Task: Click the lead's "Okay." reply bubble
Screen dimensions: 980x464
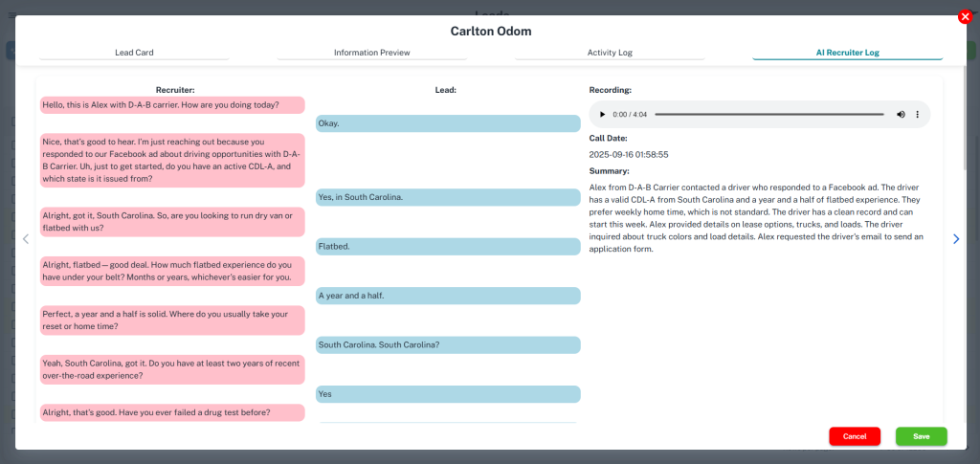Action: 448,123
